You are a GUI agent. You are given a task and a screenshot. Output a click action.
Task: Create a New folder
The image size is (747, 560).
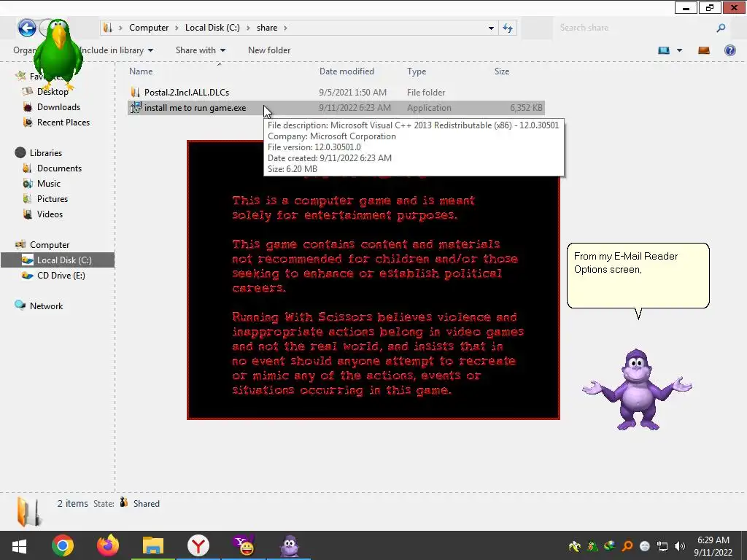click(x=269, y=50)
